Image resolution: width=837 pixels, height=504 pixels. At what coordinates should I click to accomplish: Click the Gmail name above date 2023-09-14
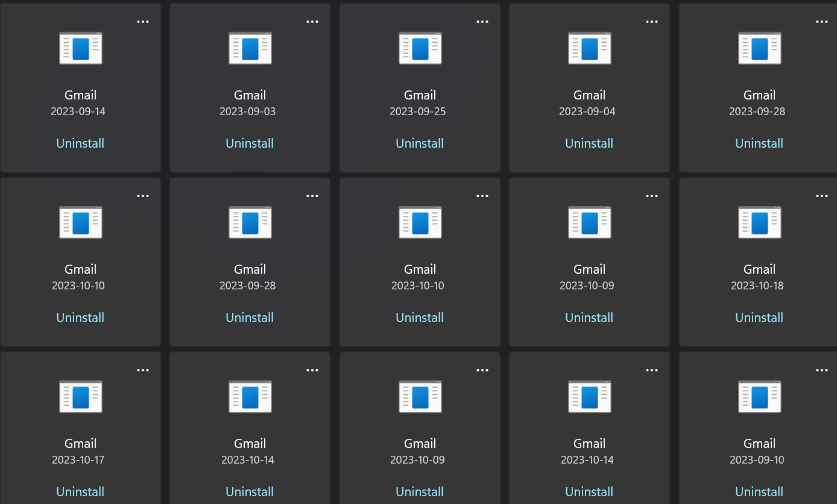pos(80,95)
